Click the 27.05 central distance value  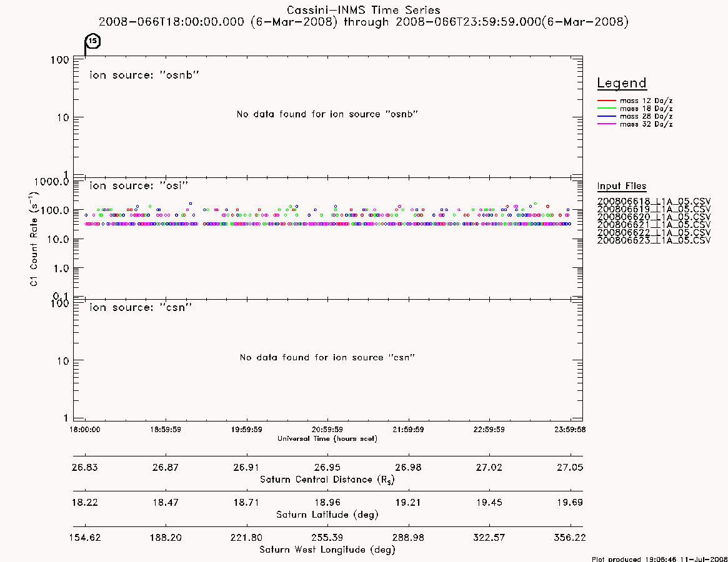click(570, 467)
